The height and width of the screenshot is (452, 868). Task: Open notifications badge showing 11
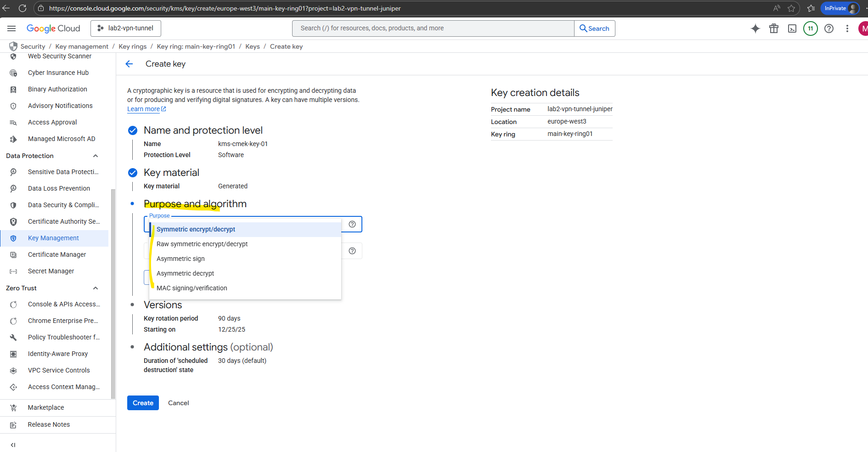pos(811,28)
